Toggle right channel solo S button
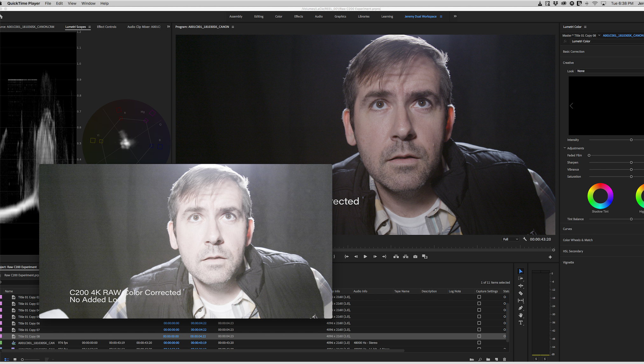Image resolution: width=644 pixels, height=364 pixels. [545, 359]
